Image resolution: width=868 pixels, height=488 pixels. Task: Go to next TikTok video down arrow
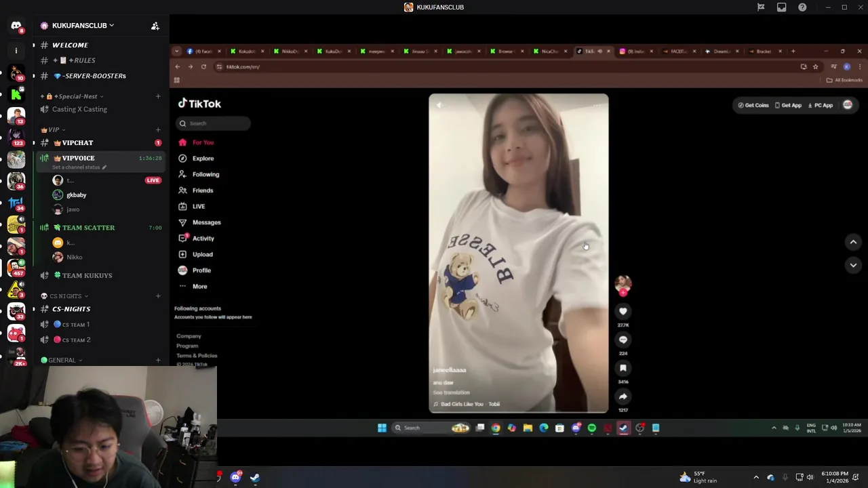tap(853, 265)
